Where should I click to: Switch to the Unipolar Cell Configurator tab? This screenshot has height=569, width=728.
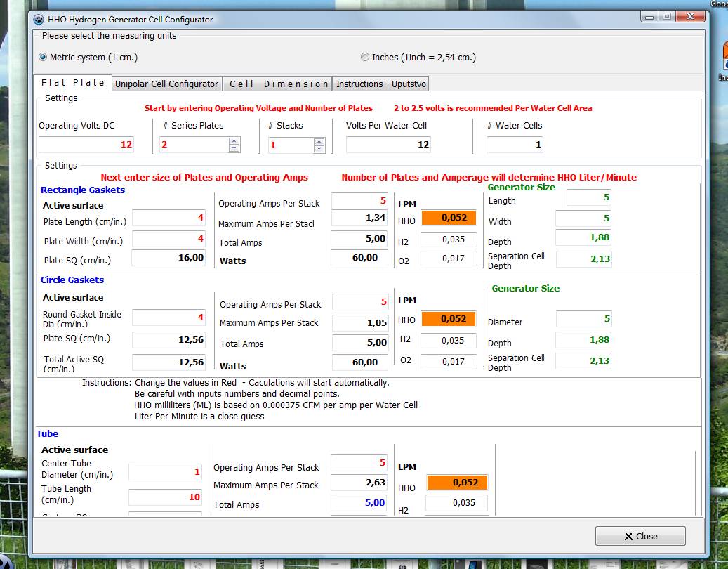tap(166, 84)
